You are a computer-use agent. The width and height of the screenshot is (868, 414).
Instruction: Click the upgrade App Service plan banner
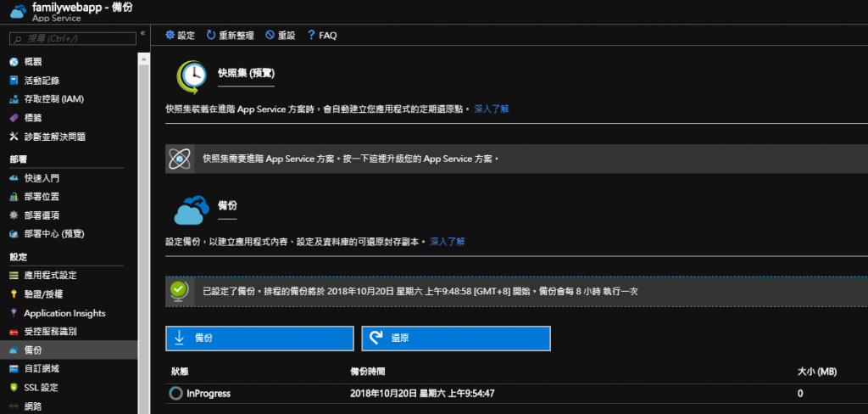pos(516,159)
